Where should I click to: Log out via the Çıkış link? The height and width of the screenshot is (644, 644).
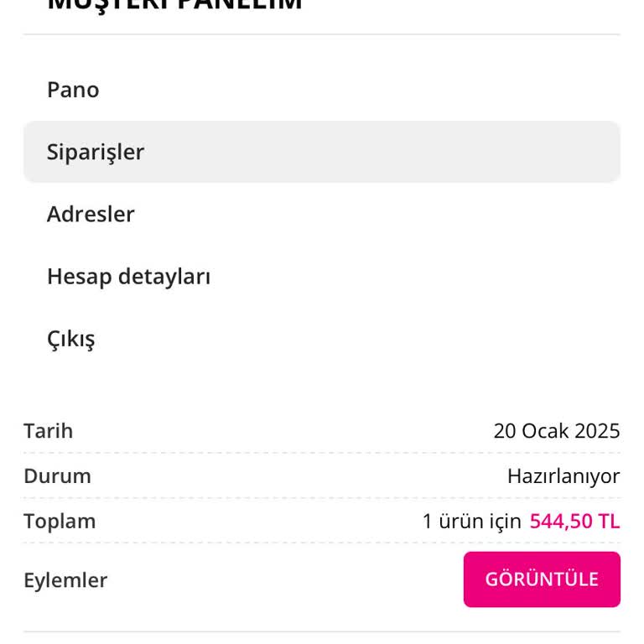coord(70,339)
